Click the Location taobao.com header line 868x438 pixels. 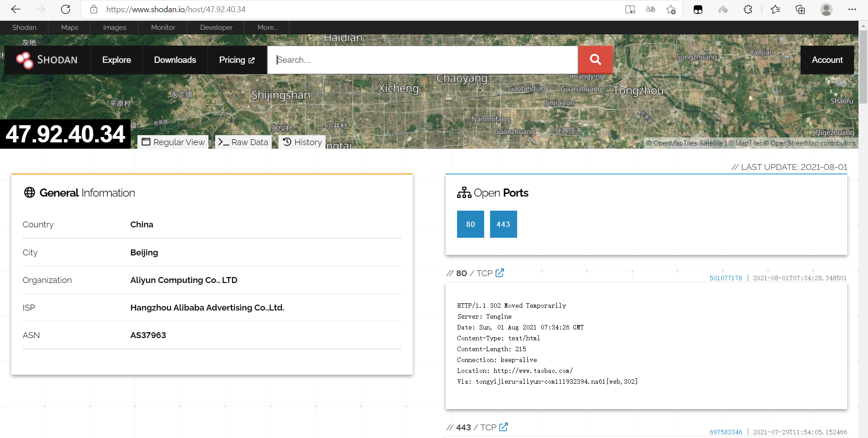pos(515,371)
